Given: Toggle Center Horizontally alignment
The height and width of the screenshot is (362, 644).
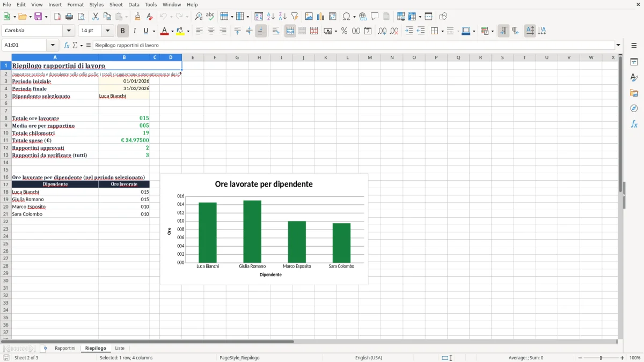Looking at the screenshot, I should pos(211,31).
